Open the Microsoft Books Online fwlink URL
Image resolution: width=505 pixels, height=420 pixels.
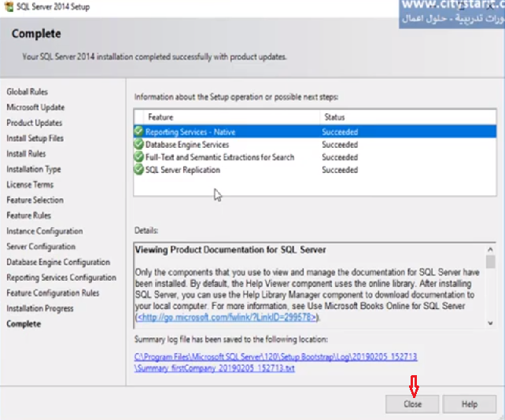227,317
